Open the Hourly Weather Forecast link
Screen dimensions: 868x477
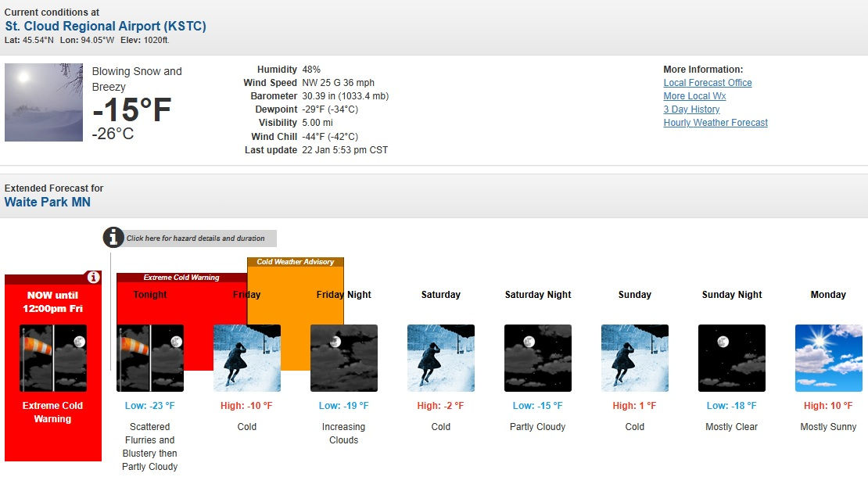(x=716, y=123)
